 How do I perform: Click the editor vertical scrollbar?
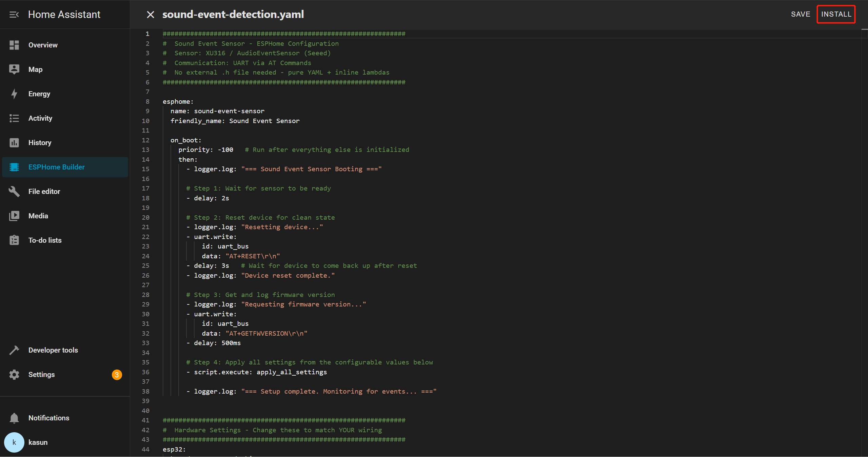click(x=864, y=237)
